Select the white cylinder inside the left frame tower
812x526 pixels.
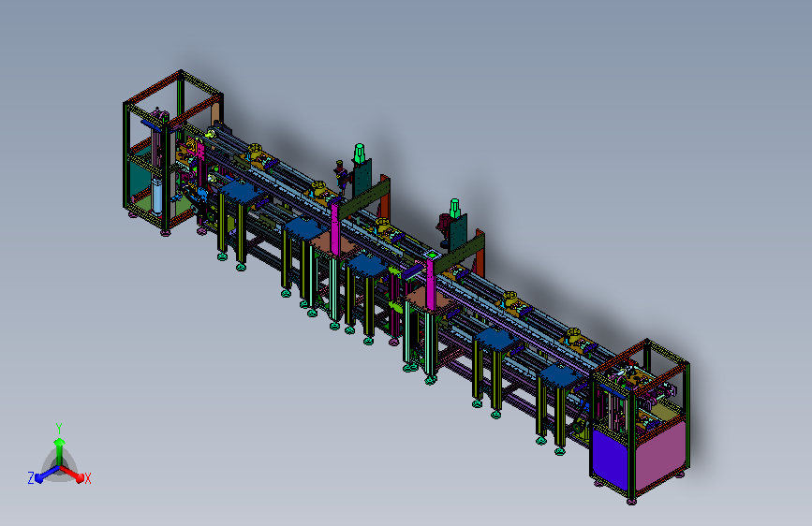(x=157, y=196)
